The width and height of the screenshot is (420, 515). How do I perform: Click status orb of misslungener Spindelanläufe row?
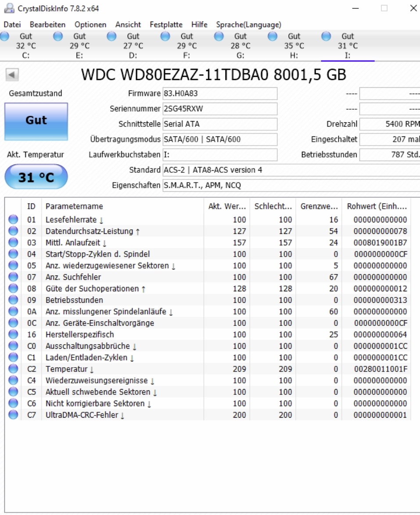(x=13, y=311)
